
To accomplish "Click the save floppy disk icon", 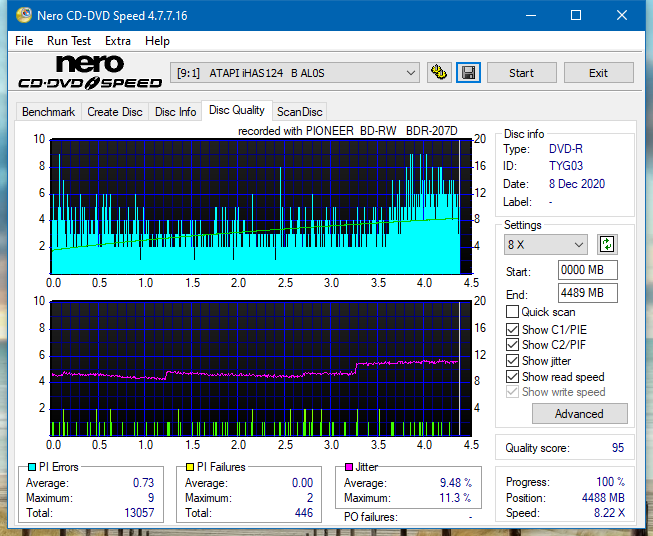I will [468, 73].
